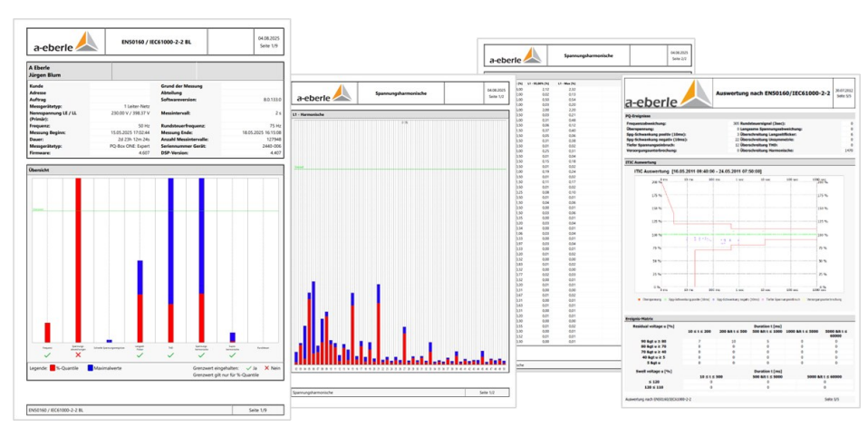This screenshot has height=427, width=868.
Task: Click the green checkmark under the tall blue THD bar
Action: click(170, 354)
